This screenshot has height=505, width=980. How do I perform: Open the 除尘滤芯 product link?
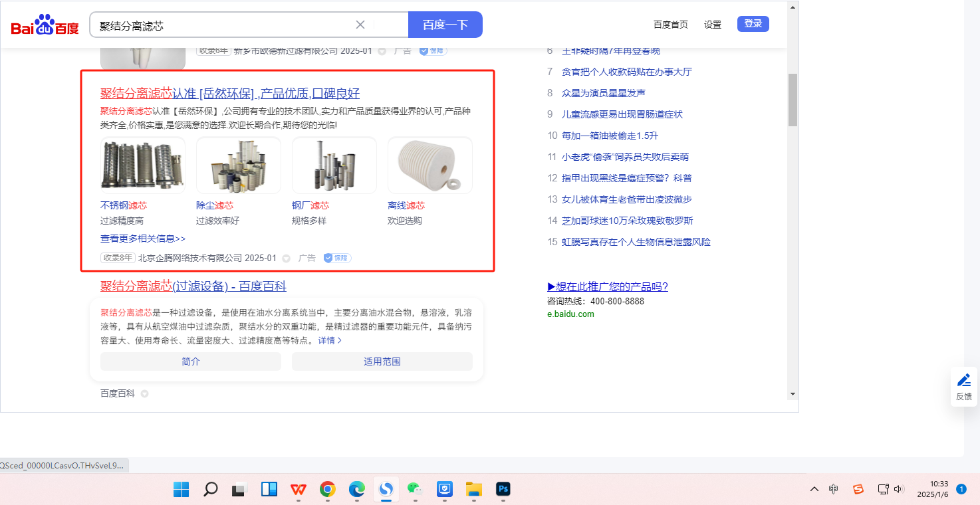pyautogui.click(x=215, y=205)
